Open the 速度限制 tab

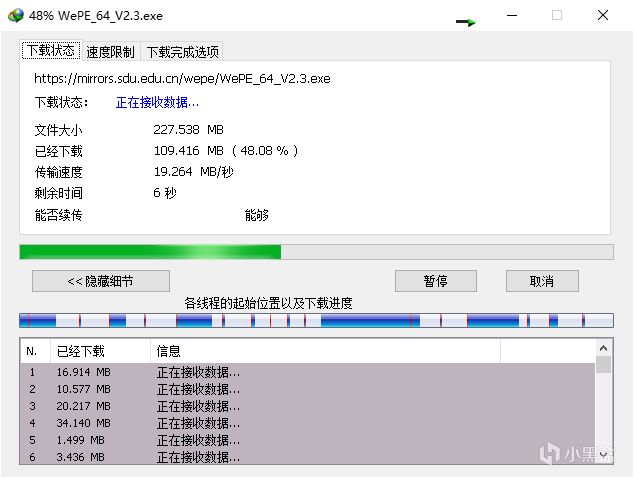coord(110,52)
